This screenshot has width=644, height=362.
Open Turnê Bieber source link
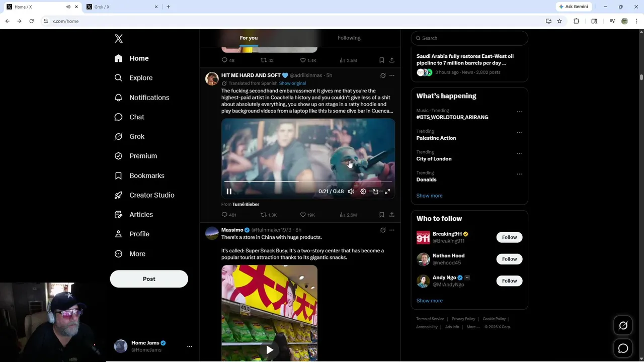246,204
